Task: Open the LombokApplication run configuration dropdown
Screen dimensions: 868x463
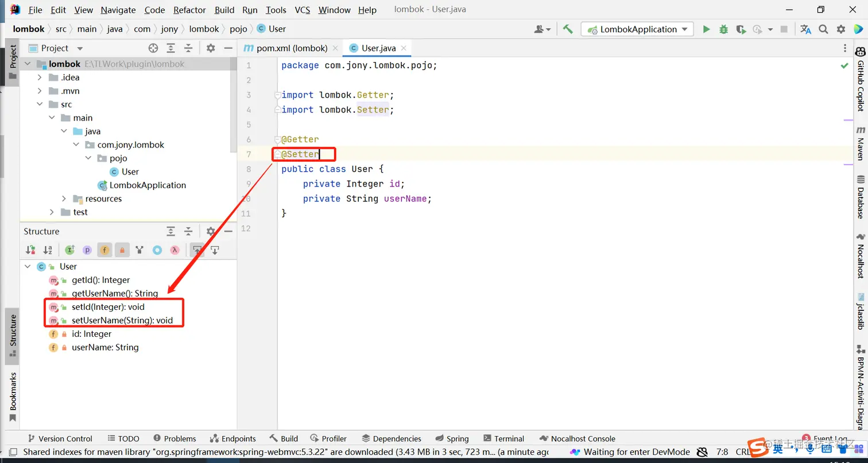Action: 637,29
